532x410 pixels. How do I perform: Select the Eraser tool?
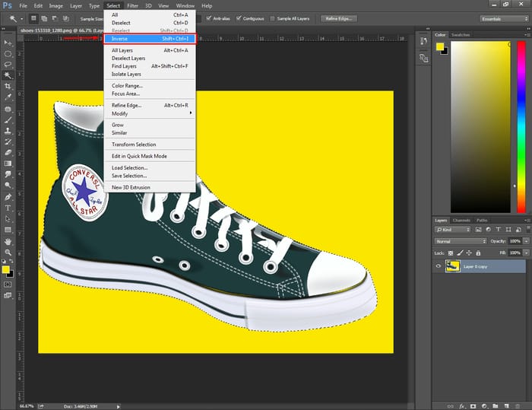pyautogui.click(x=8, y=153)
